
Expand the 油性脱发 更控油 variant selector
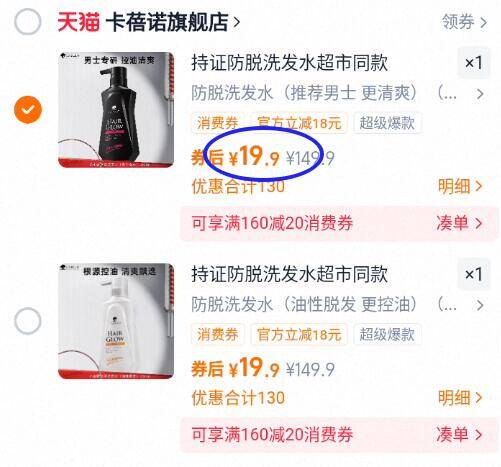[337, 304]
